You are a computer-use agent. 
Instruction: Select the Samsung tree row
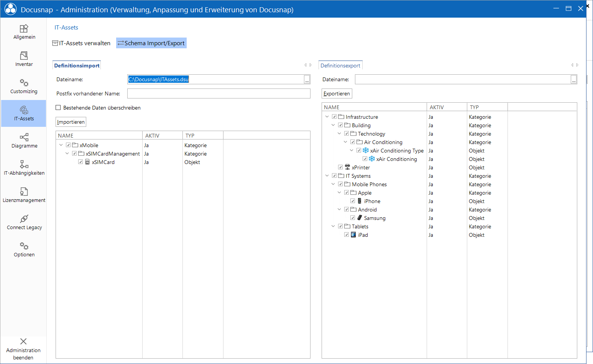449,218
